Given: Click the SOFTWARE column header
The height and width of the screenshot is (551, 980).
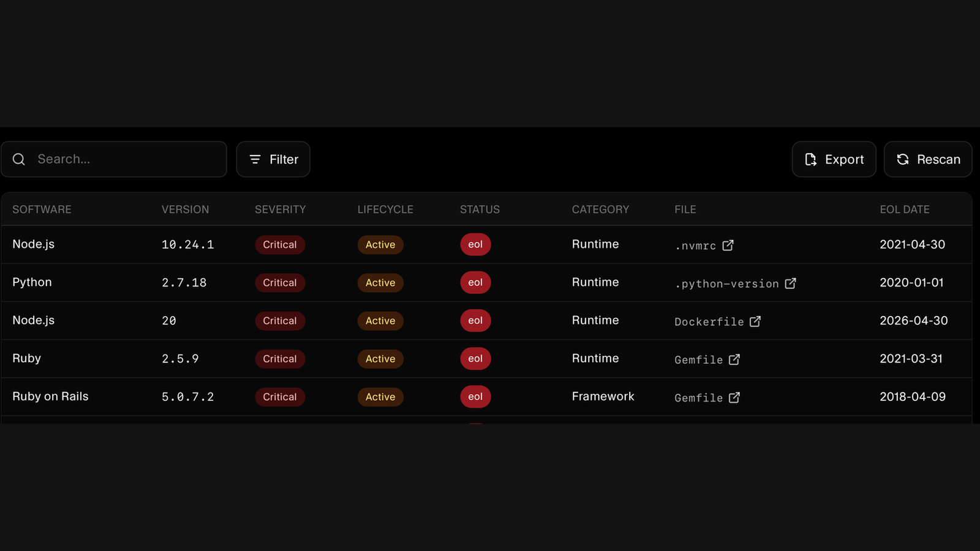Looking at the screenshot, I should (42, 209).
